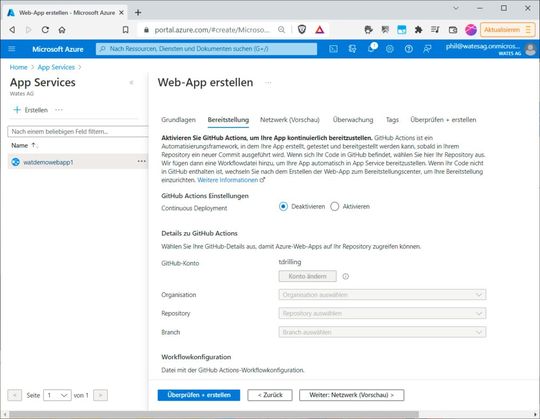Switch to the Überwachung tab
The width and height of the screenshot is (540, 419).
tap(353, 120)
